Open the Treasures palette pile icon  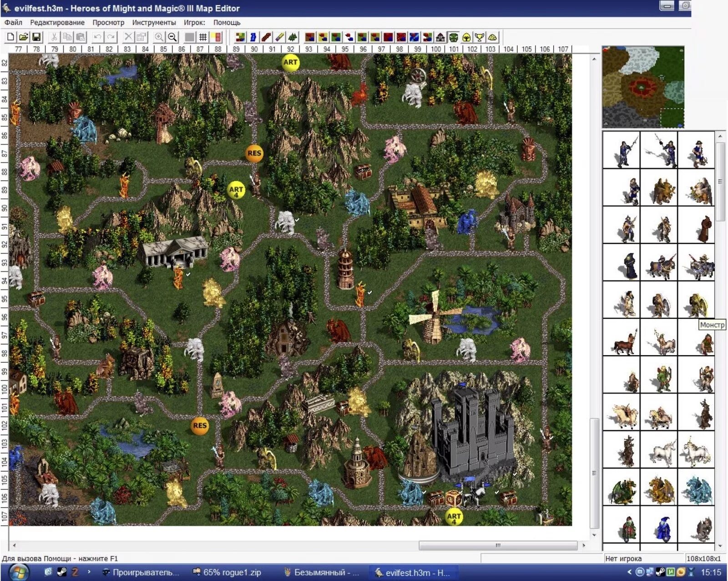(x=492, y=37)
